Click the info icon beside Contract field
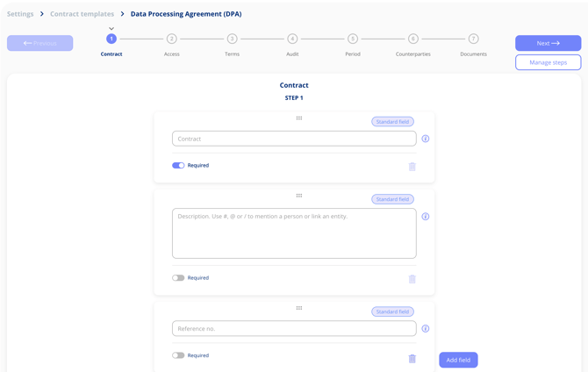Screen dimensions: 588x372 [x=426, y=139]
